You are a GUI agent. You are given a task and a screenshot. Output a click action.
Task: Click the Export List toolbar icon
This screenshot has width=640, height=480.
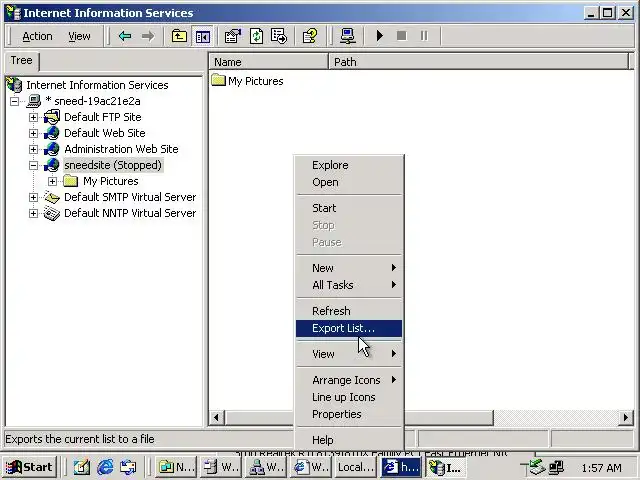pos(279,36)
